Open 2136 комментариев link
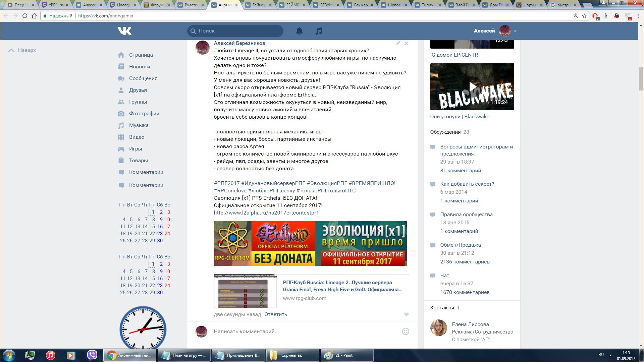Image resolution: width=644 pixels, height=362 pixels. click(x=465, y=262)
